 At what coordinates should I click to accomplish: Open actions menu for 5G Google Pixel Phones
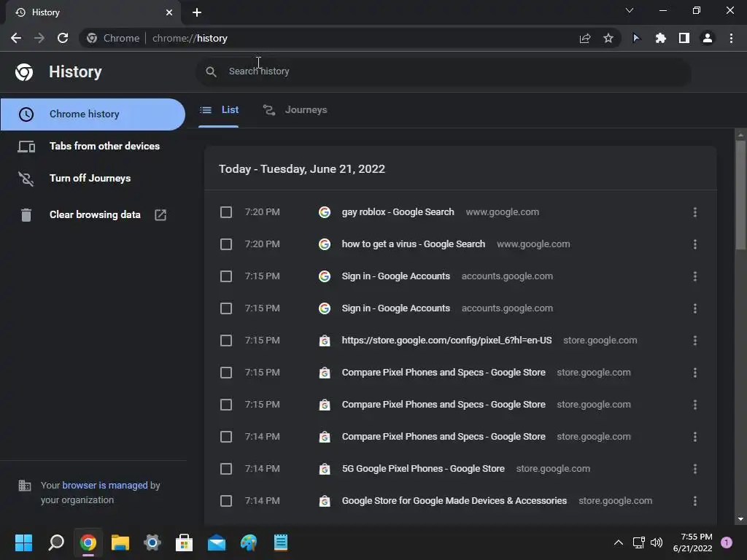(695, 469)
